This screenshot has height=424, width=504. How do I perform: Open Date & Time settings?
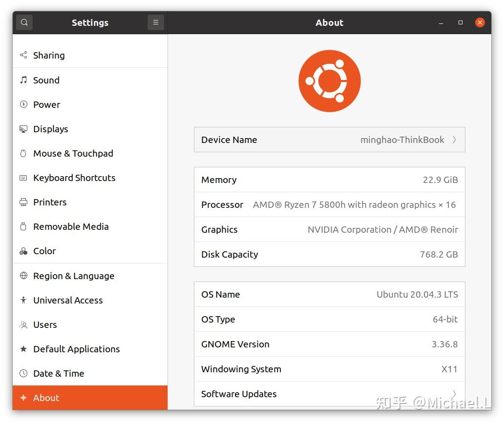pos(59,373)
